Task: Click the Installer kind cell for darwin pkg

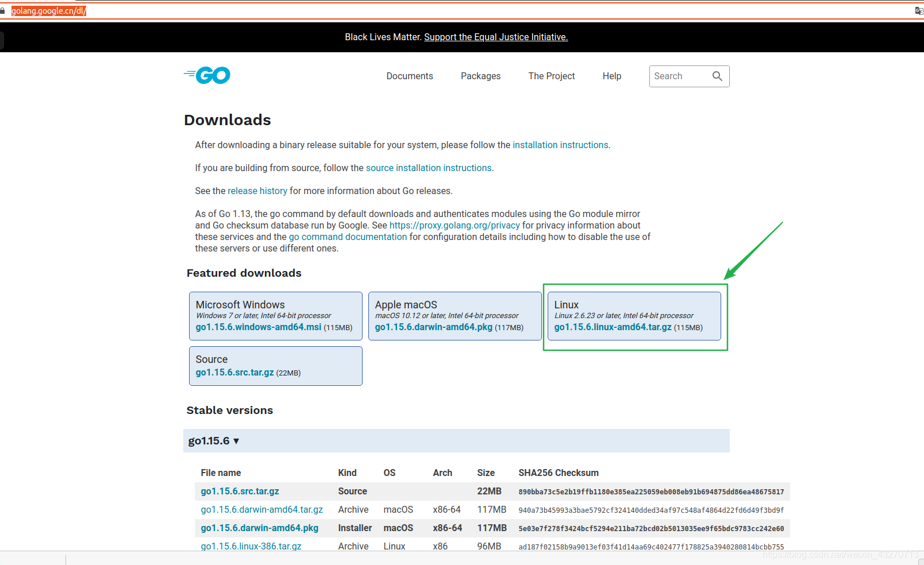Action: coord(355,528)
